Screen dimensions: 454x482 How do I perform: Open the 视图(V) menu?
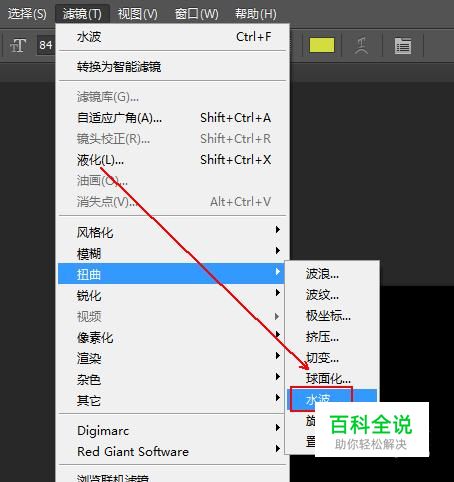(x=137, y=14)
